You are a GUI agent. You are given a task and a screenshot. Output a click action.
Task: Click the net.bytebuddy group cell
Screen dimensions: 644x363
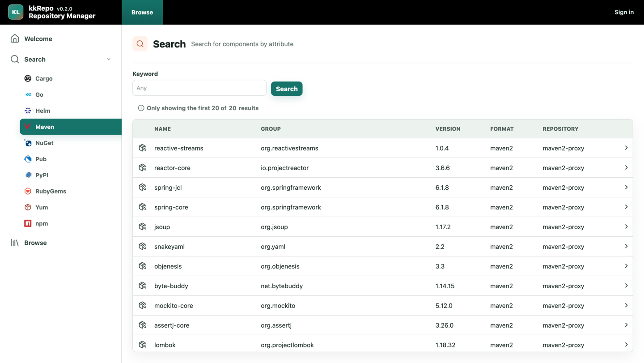(x=282, y=286)
